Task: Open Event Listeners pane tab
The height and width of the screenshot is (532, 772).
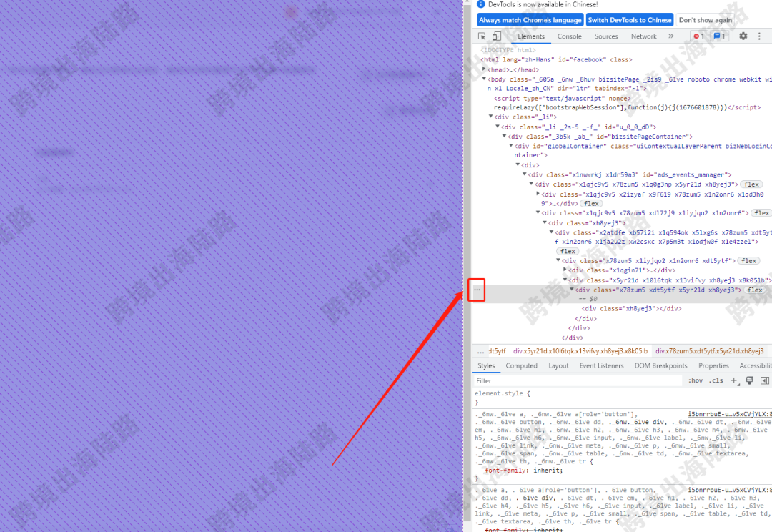Action: click(x=601, y=365)
